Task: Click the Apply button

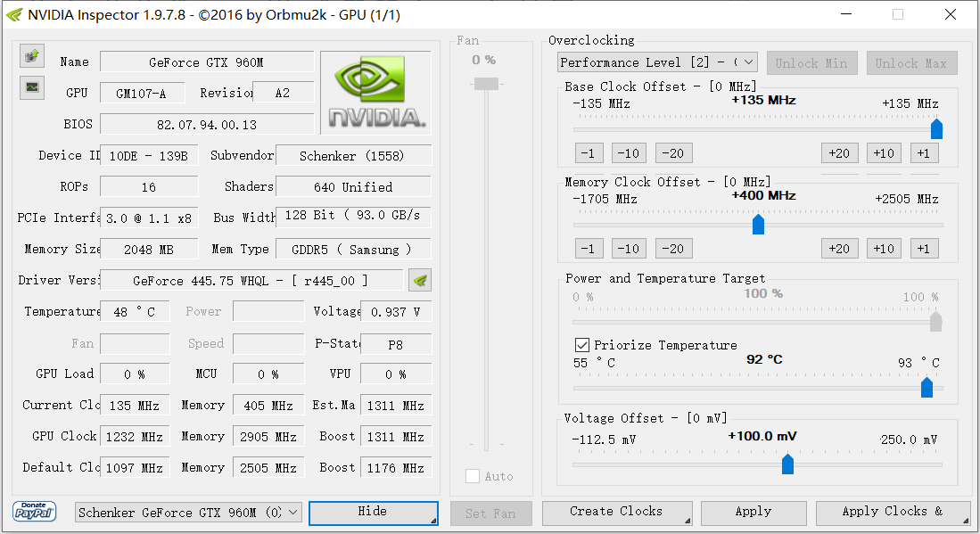Action: [x=754, y=513]
